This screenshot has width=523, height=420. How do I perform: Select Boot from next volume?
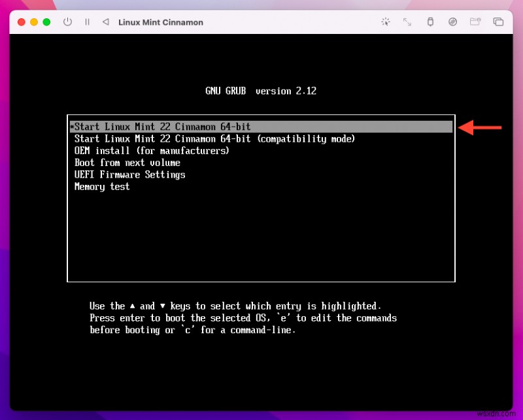[x=127, y=163]
